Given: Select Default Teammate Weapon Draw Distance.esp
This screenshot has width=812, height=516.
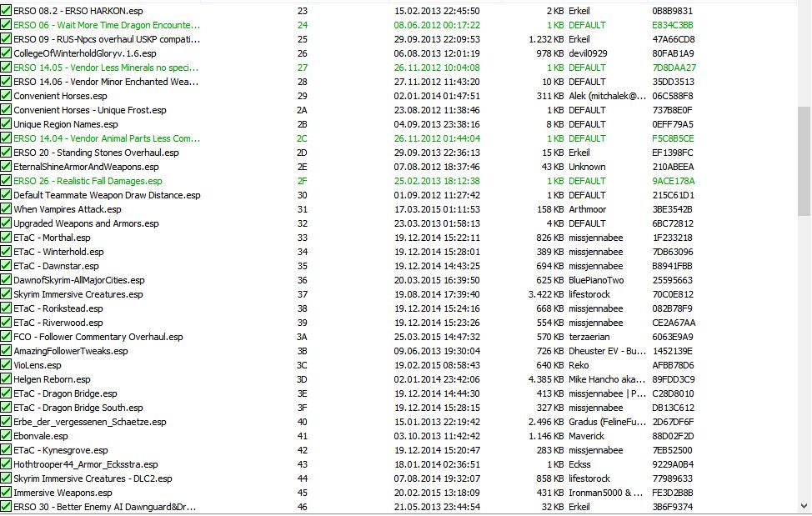Looking at the screenshot, I should pyautogui.click(x=107, y=194).
